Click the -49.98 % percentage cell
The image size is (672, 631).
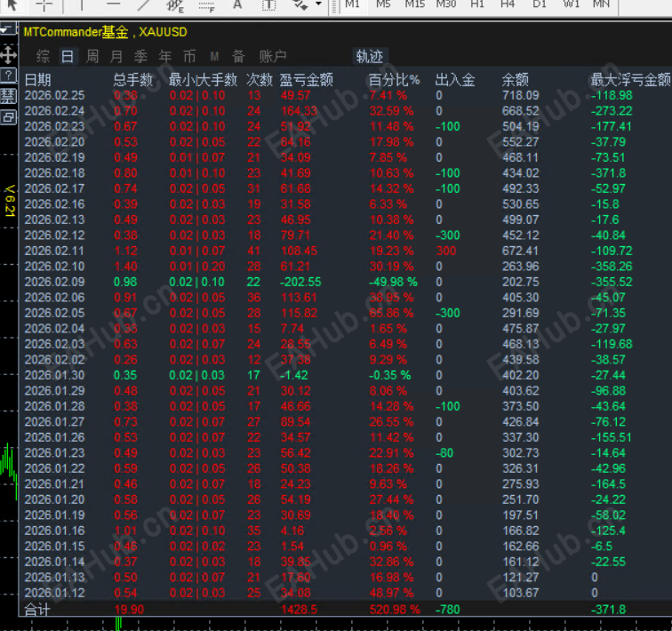coord(393,282)
